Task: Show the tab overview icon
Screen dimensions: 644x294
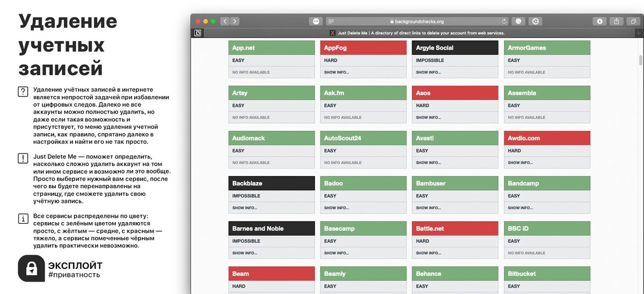Action: (633, 21)
